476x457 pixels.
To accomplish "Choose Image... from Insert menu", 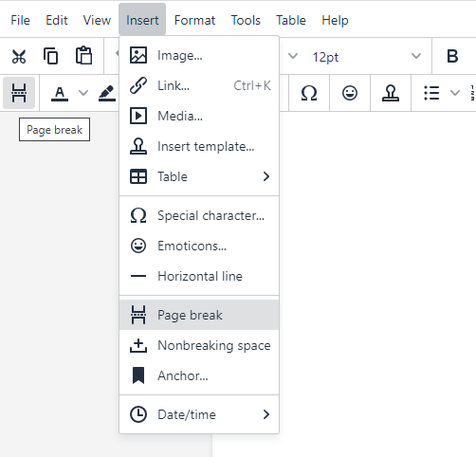I will tap(199, 55).
